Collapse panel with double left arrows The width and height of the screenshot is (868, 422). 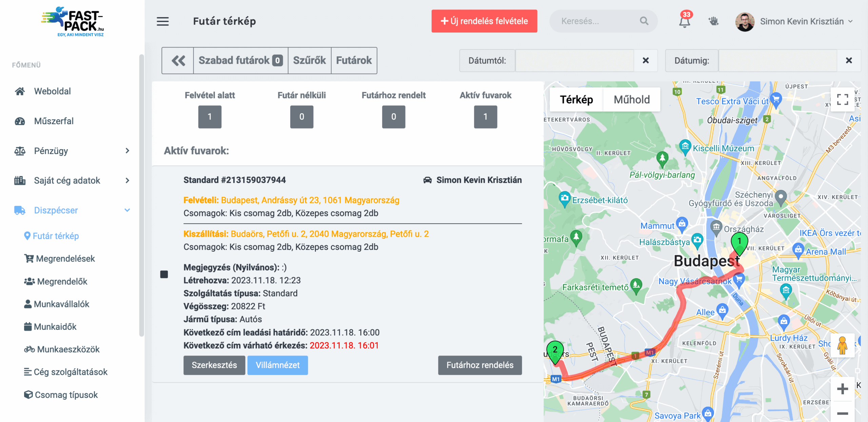coord(178,60)
